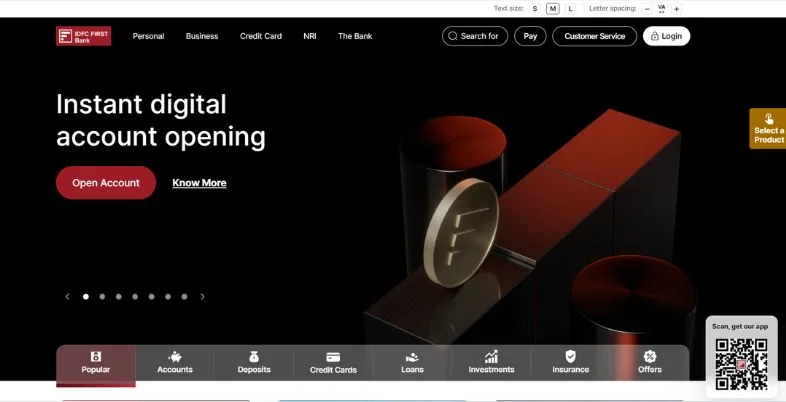
Task: Go to previous carousel slide arrow
Action: click(x=68, y=297)
